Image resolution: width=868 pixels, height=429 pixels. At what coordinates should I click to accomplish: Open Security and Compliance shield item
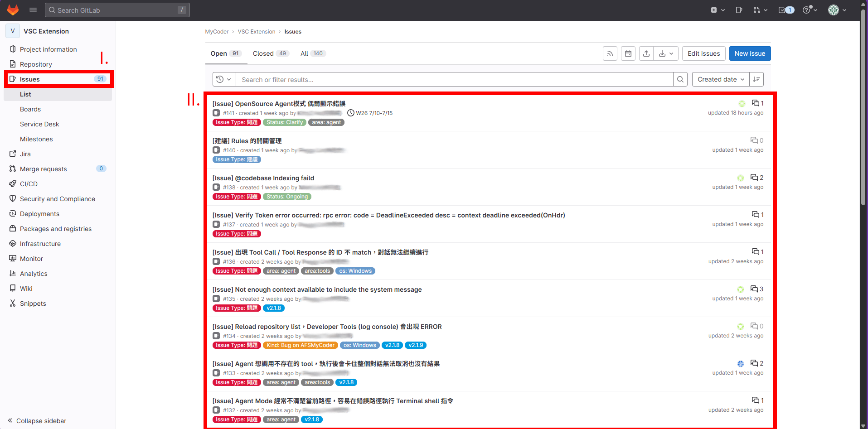(x=58, y=199)
